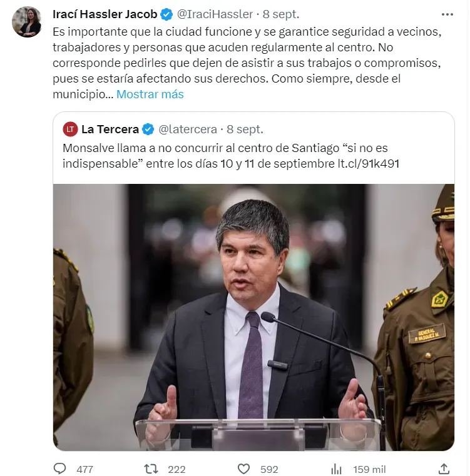
Task: Click the share upload icon
Action: click(x=444, y=468)
